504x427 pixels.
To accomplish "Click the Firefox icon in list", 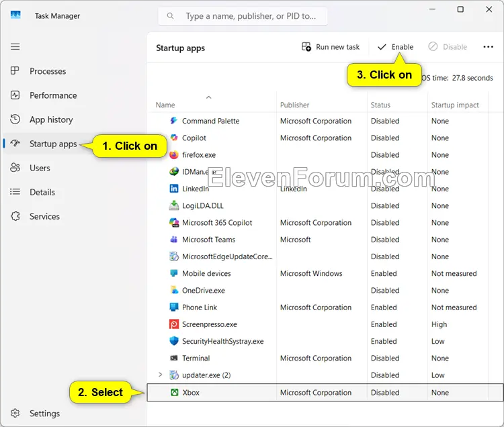I will tap(174, 154).
